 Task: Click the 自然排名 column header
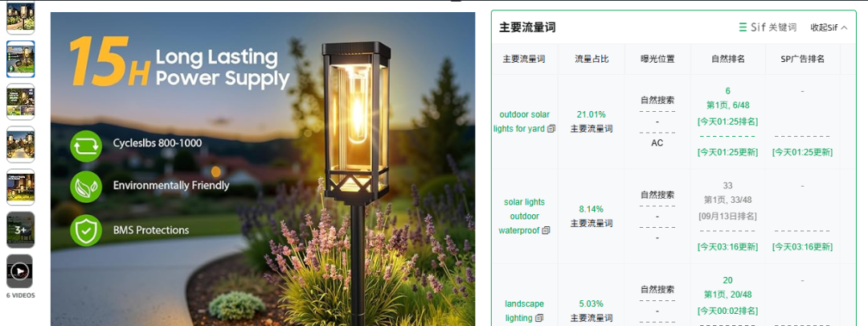click(x=727, y=59)
